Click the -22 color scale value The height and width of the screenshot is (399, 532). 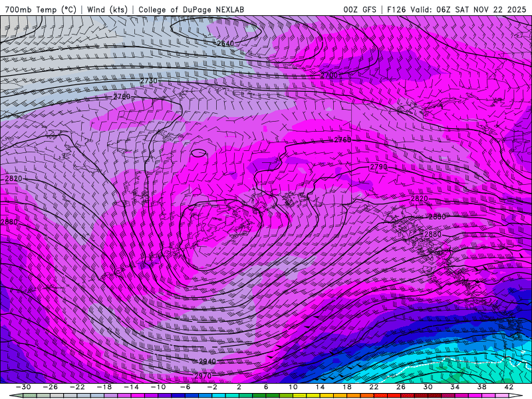[x=77, y=387]
